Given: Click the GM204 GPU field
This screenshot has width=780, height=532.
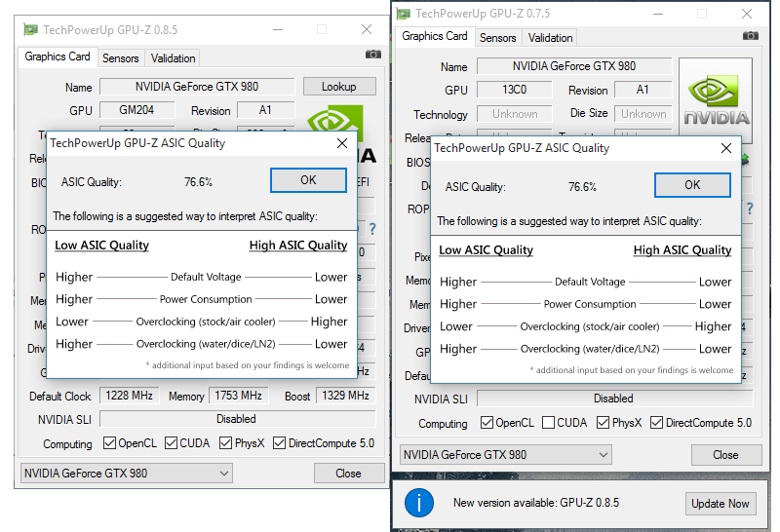Looking at the screenshot, I should [x=137, y=110].
